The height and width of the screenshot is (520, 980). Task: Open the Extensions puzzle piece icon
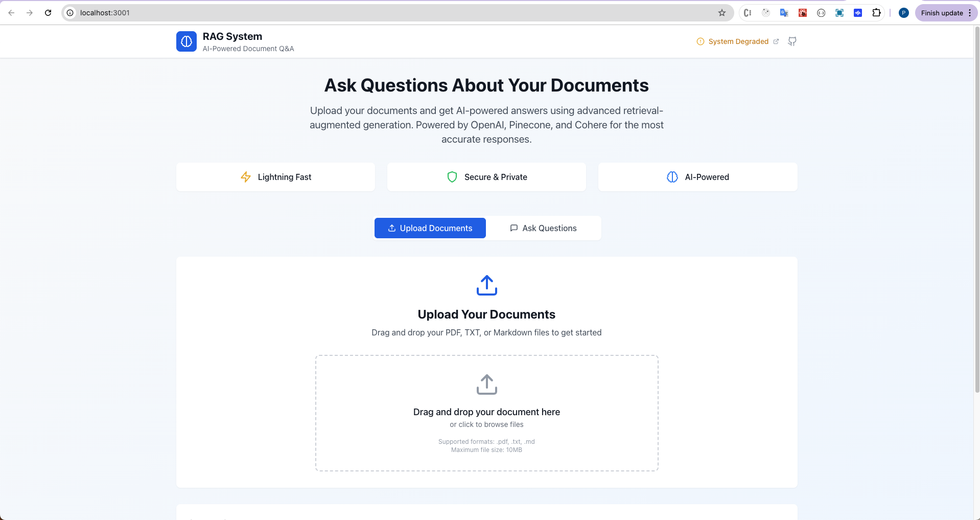876,13
